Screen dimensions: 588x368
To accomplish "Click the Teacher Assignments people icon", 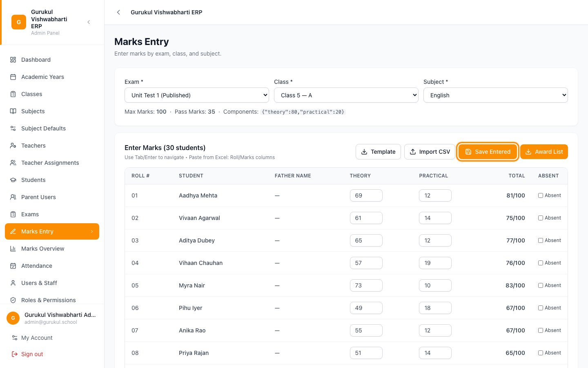I will (13, 163).
